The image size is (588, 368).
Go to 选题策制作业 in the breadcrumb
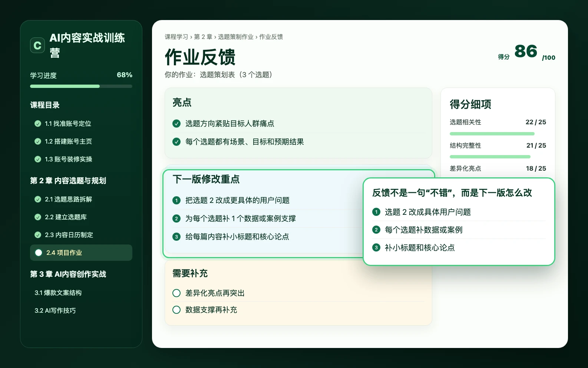[236, 37]
